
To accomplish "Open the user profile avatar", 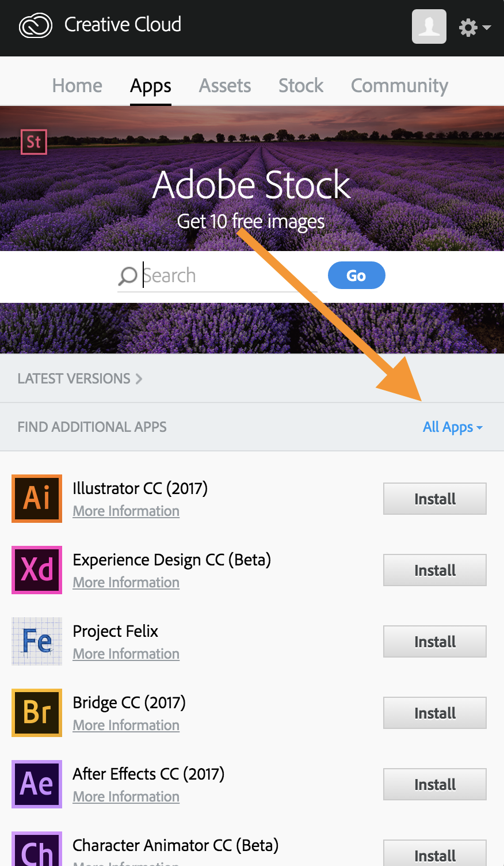I will pos(429,26).
